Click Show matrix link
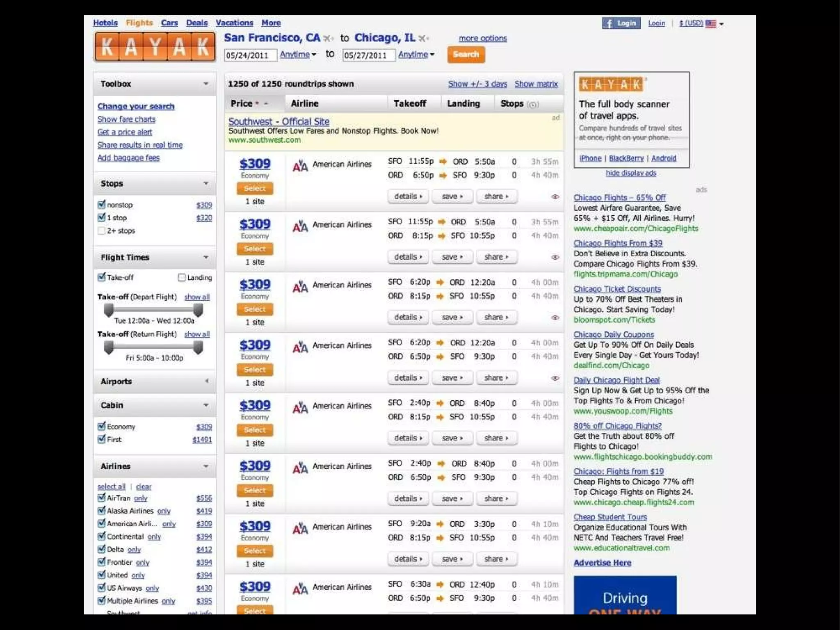840x630 pixels. tap(536, 84)
